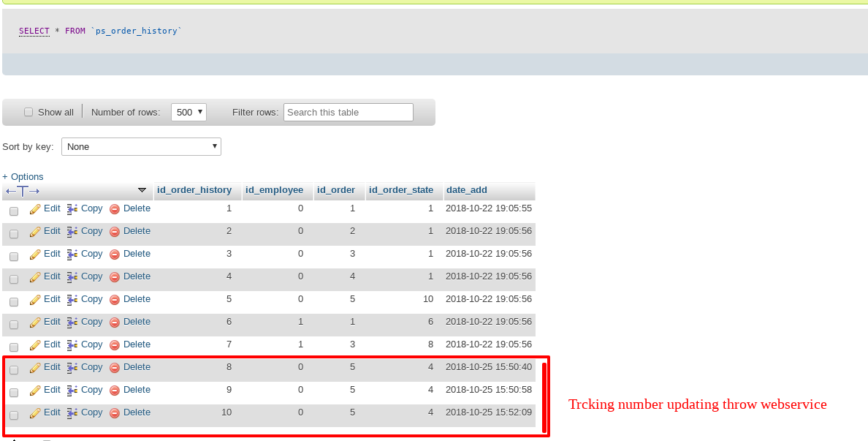Sort by id_order_state column header

401,189
